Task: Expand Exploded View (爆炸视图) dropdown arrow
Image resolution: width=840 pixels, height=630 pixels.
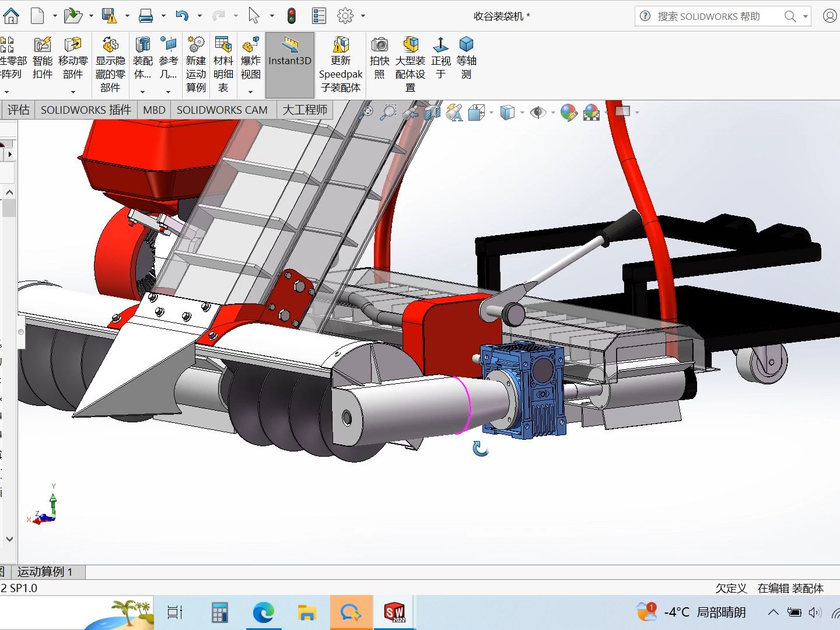Action: coord(251,92)
